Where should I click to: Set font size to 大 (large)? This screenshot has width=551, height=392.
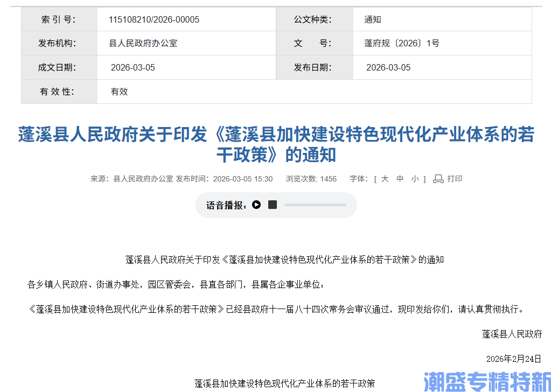pos(385,179)
